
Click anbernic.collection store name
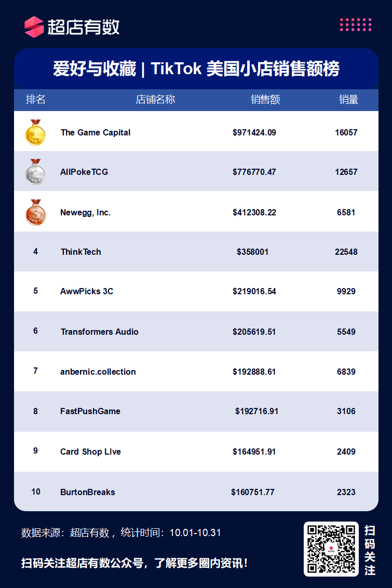(x=98, y=372)
